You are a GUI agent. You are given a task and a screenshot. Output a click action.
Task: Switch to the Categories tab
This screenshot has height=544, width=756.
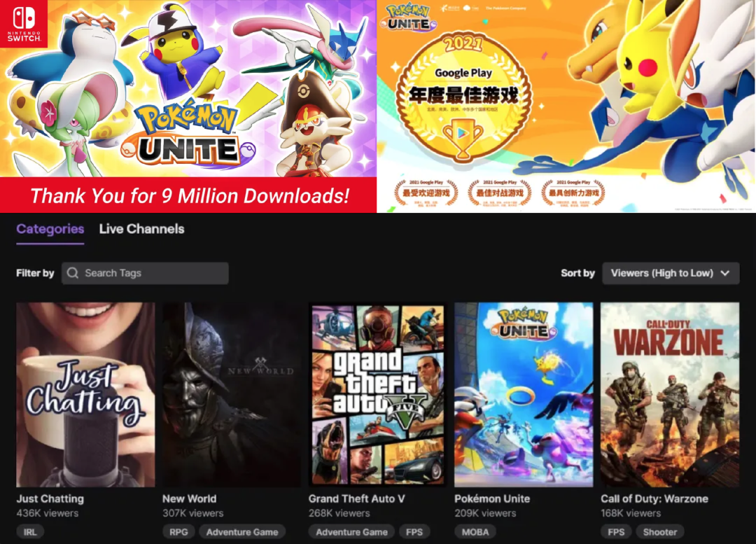(x=50, y=229)
